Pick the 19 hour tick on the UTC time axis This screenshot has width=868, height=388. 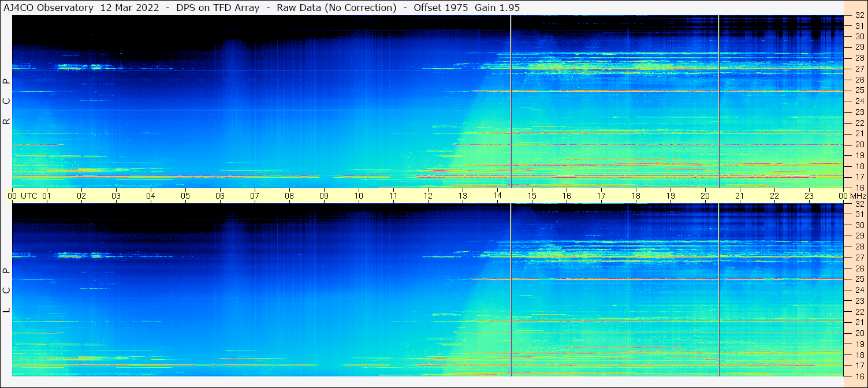(670, 196)
